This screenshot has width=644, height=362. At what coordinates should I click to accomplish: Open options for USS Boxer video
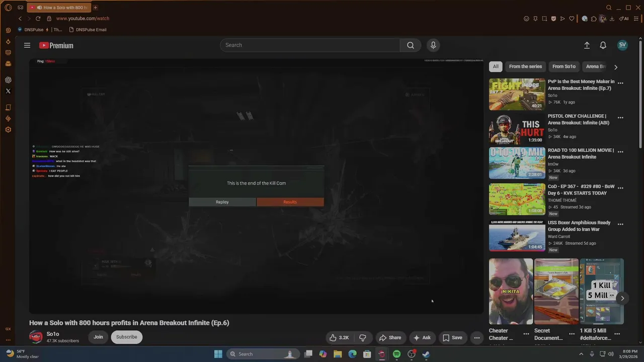[x=620, y=224]
